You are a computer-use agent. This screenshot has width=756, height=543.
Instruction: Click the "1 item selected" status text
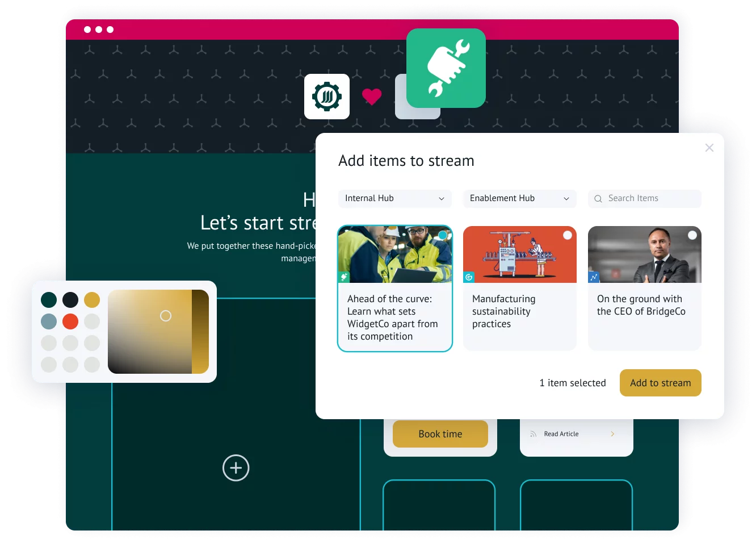tap(573, 383)
